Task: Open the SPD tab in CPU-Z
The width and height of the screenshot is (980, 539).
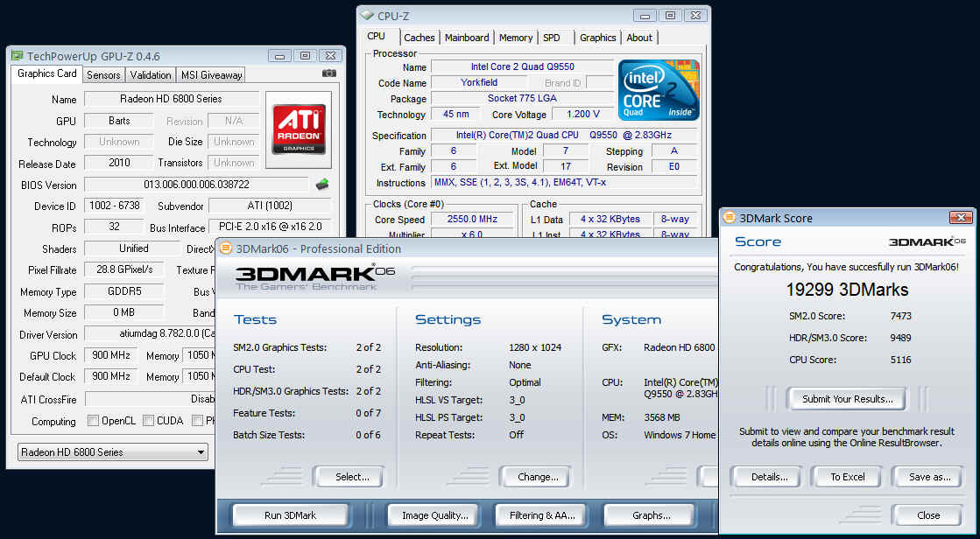Action: [x=552, y=38]
